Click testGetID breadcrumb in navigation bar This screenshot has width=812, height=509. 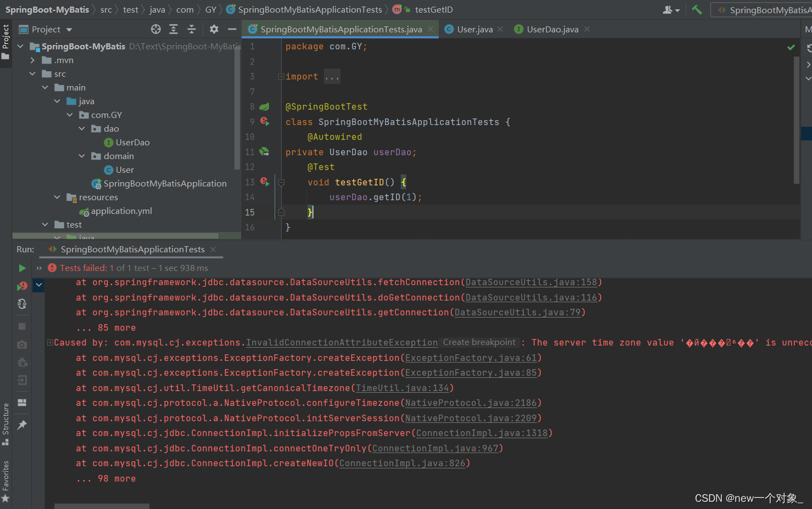434,10
